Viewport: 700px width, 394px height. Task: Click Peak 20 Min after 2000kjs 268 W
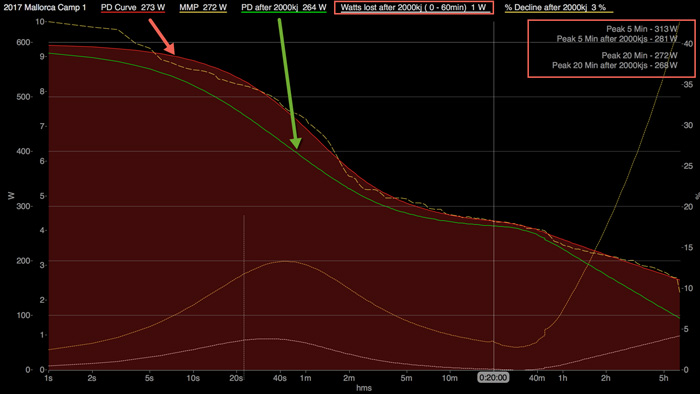pos(614,66)
